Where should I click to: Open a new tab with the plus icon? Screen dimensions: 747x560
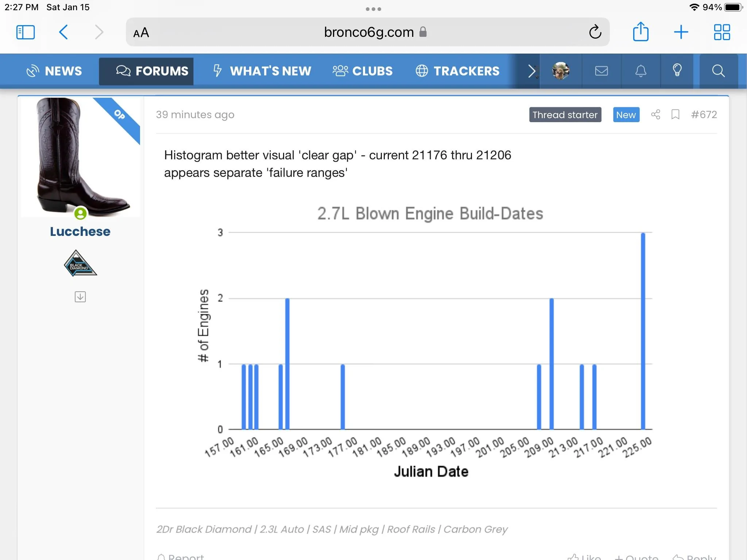pyautogui.click(x=681, y=32)
